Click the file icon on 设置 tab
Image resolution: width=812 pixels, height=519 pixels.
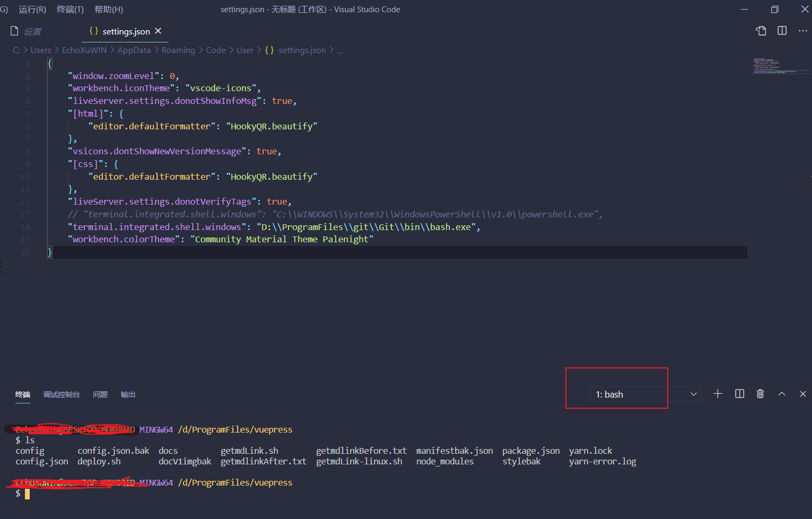[x=14, y=31]
